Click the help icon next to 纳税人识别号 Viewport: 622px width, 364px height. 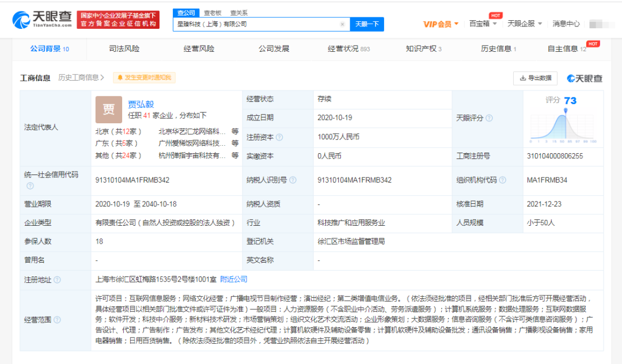coord(293,180)
